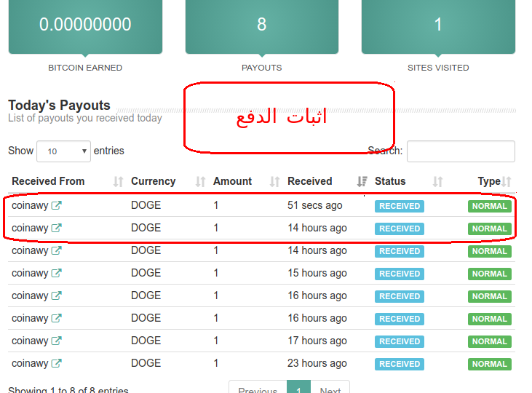The height and width of the screenshot is (393, 532).
Task: Select the '15 hours ago' cell
Action: [x=317, y=273]
